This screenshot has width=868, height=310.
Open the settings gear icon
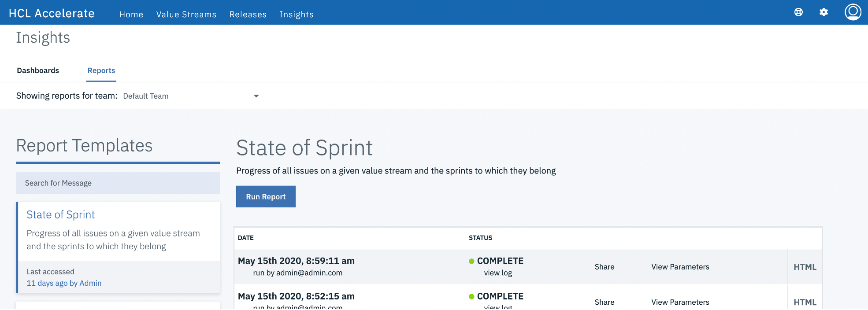[823, 12]
